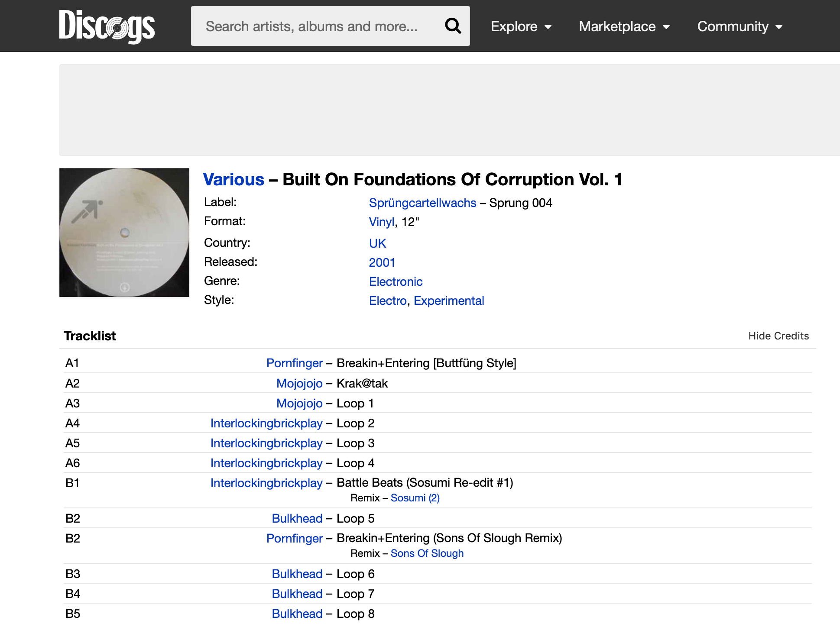The width and height of the screenshot is (840, 643).
Task: Open the Explore dropdown menu
Action: [521, 26]
